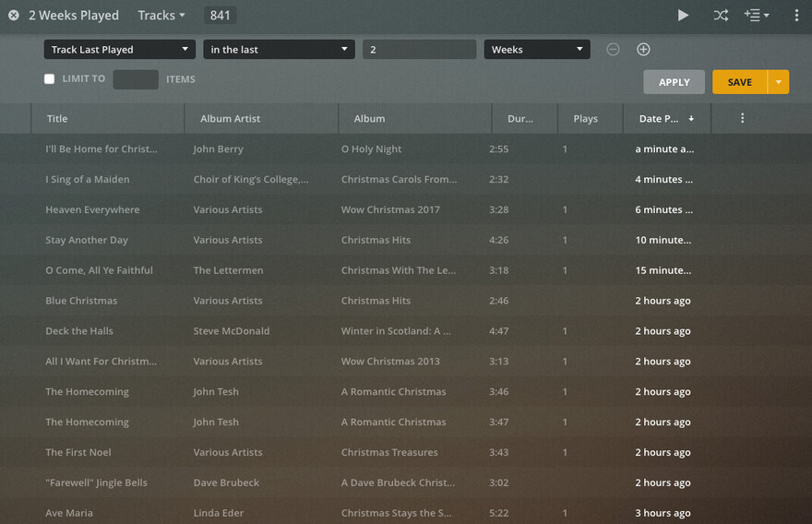This screenshot has height=524, width=812.
Task: Select track 'I'll Be Home for Christ...'
Action: pyautogui.click(x=101, y=149)
